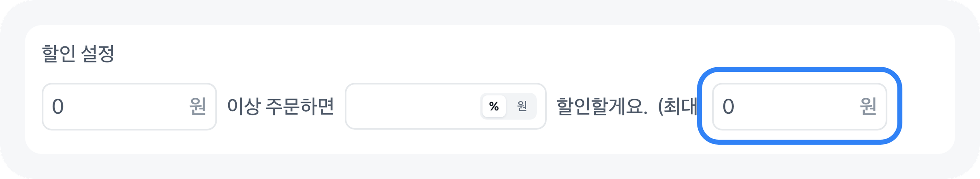Click the 할인할게요. label text
The height and width of the screenshot is (179, 980).
(x=602, y=106)
